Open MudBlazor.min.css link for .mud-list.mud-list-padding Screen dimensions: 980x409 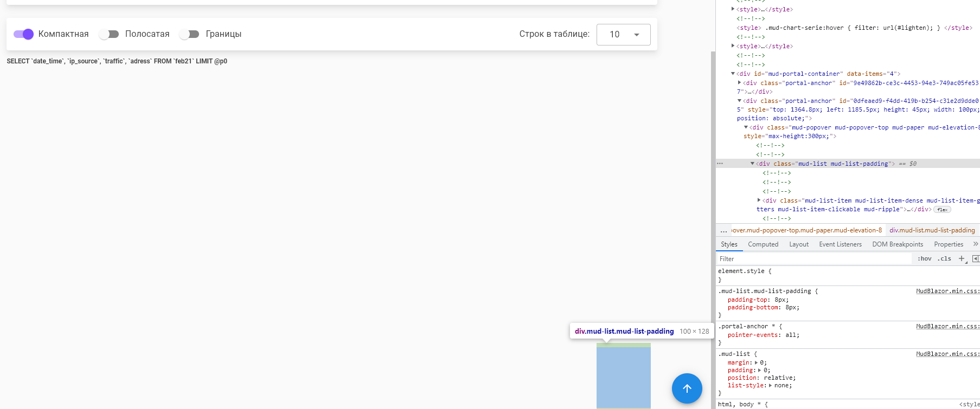click(947, 291)
